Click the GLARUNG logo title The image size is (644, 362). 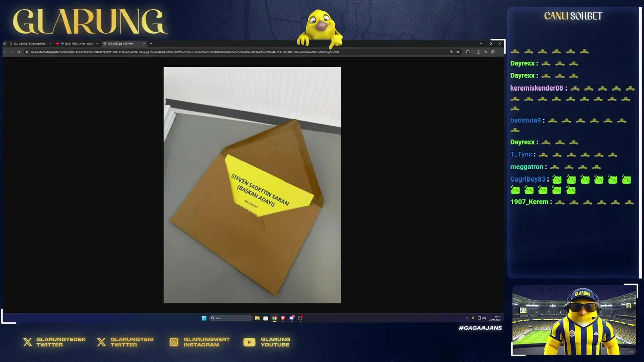click(x=89, y=22)
